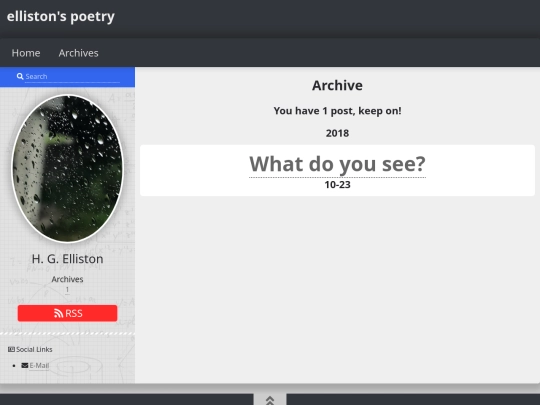The height and width of the screenshot is (405, 540).
Task: Click the raindrop avatar image
Action: coord(68,169)
